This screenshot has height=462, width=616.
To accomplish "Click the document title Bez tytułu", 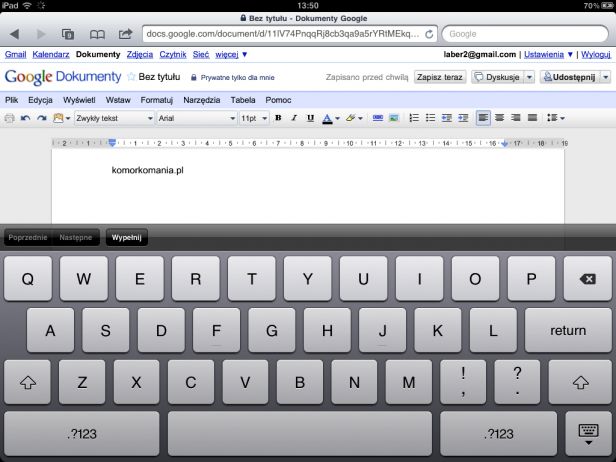I will coord(159,77).
